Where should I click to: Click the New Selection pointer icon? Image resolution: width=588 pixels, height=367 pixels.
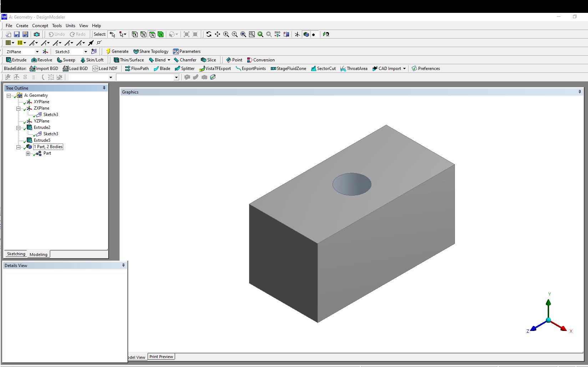(112, 34)
